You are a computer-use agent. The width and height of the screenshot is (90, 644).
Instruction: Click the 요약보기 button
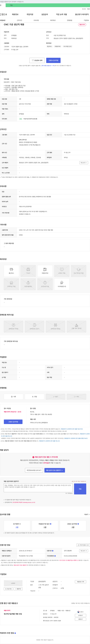pyautogui.click(x=80, y=616)
